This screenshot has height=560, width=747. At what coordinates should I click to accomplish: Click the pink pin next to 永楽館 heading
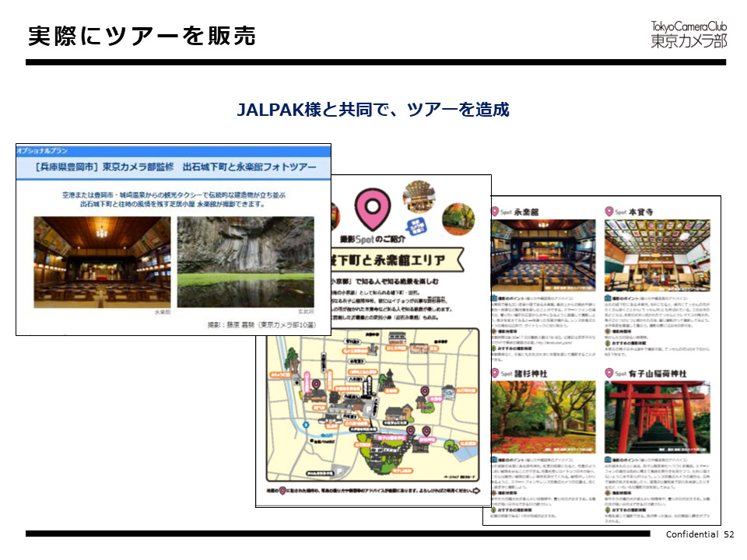[x=495, y=212]
